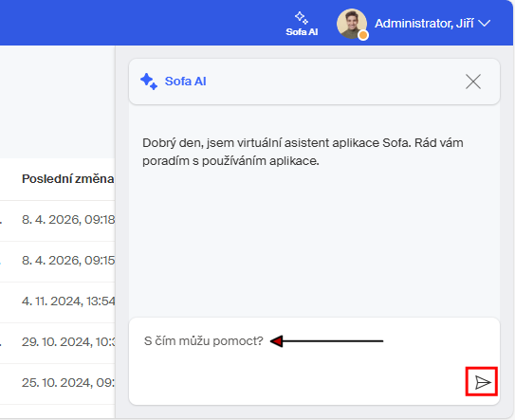Open Sofa AI from the header sparkle icon
The width and height of the screenshot is (515, 420).
302,17
